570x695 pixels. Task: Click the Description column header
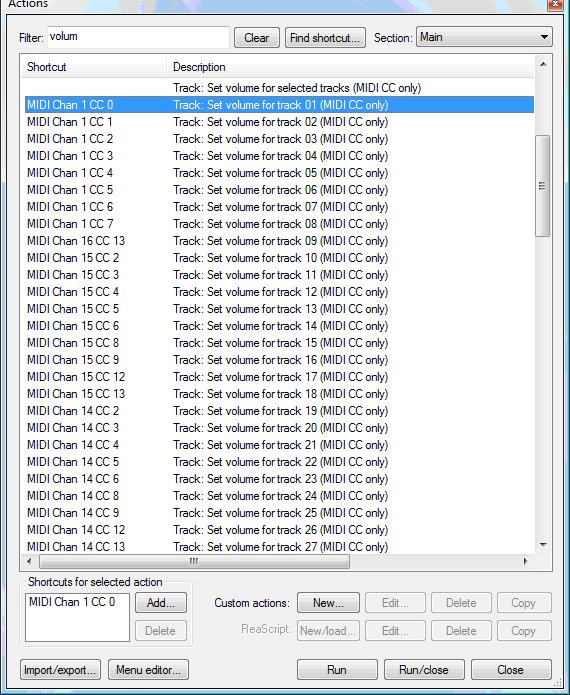[x=350, y=67]
